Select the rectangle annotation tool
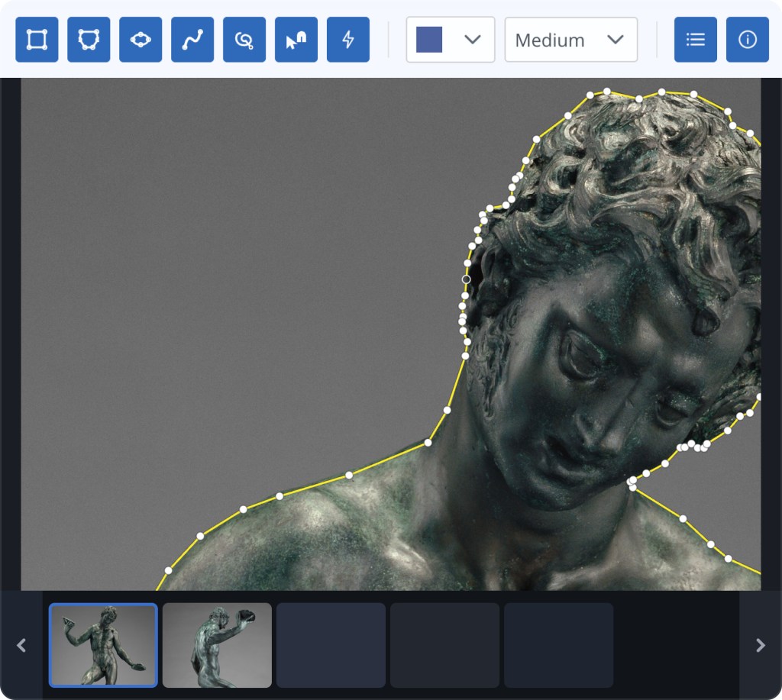Image resolution: width=782 pixels, height=700 pixels. [37, 40]
